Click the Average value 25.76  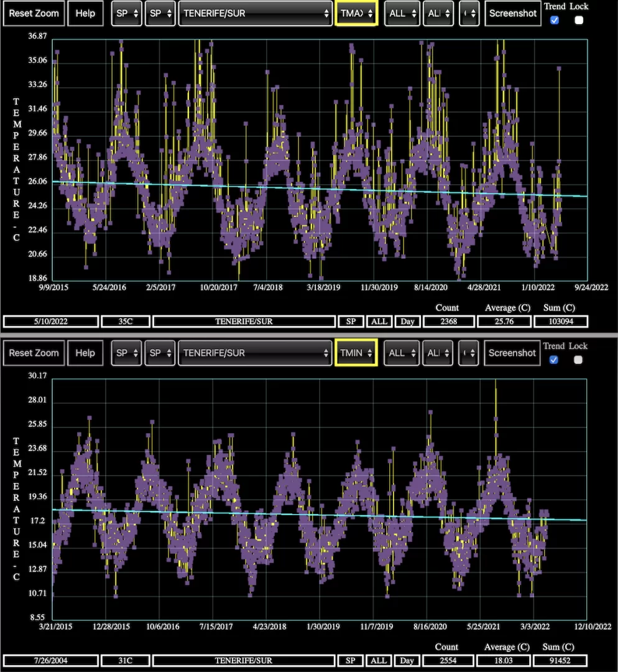(504, 322)
